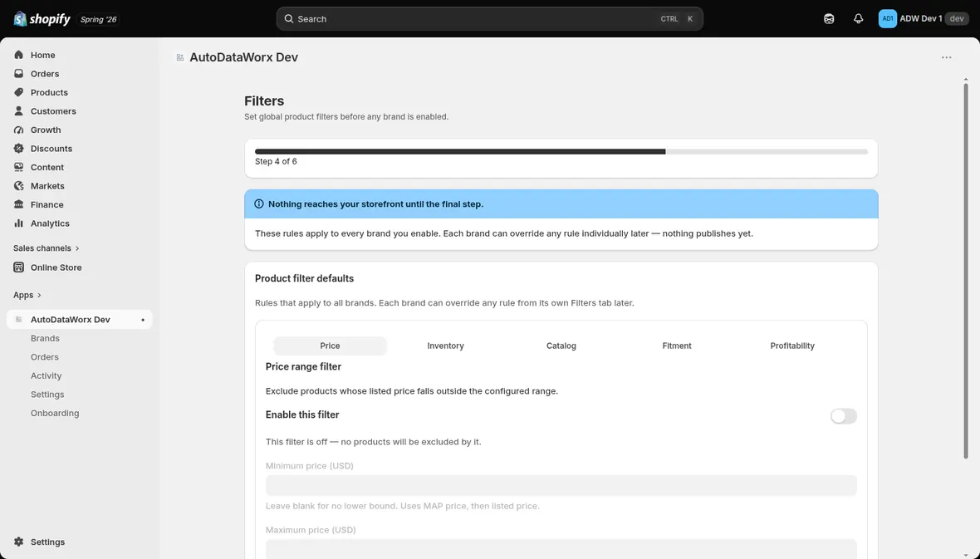
Task: Click the search magnifier icon
Action: coord(289,19)
